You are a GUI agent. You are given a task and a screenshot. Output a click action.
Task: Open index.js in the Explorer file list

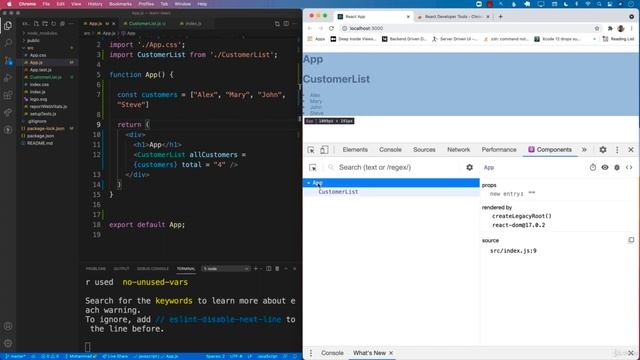click(x=37, y=92)
